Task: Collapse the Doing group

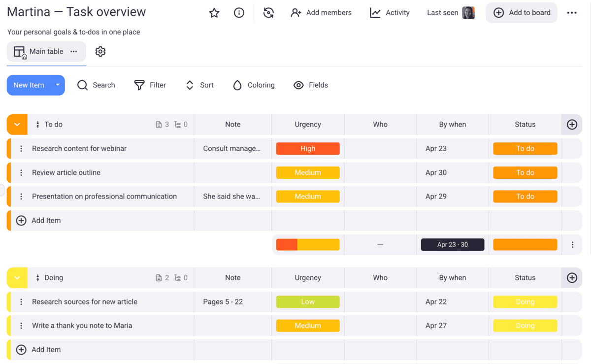Action: pos(17,278)
